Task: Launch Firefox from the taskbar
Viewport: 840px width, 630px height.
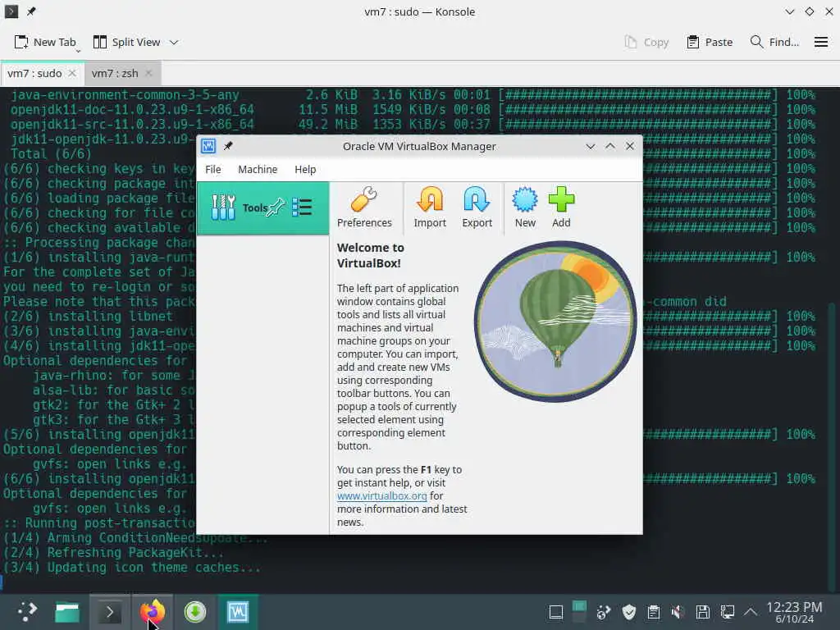Action: 153,612
